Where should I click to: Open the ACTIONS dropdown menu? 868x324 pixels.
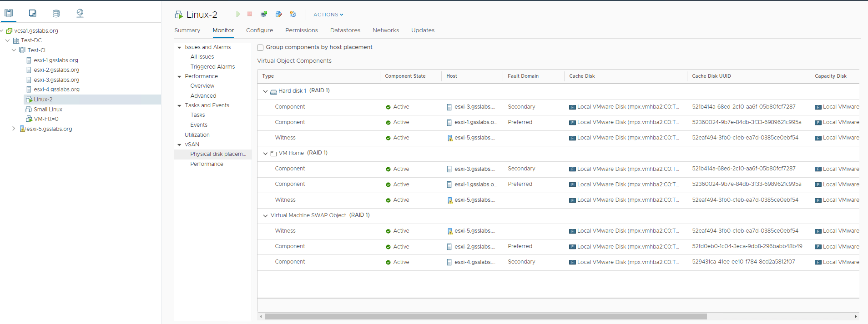[x=328, y=15]
